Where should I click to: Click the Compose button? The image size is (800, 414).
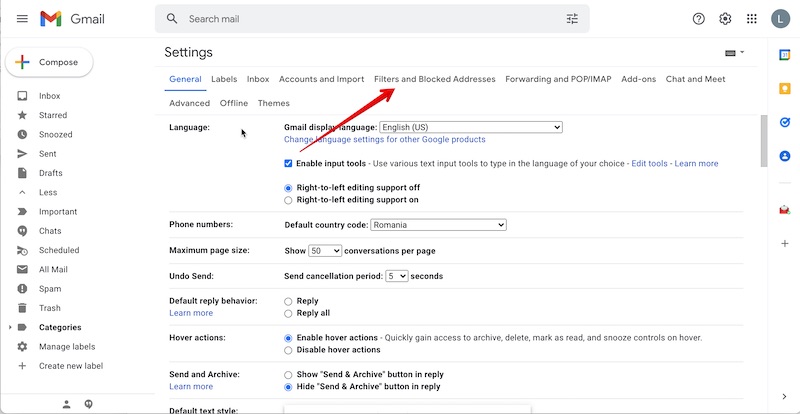pyautogui.click(x=50, y=62)
